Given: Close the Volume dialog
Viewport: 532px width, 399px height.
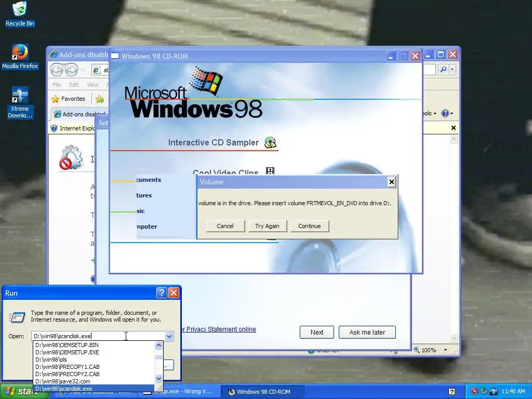Looking at the screenshot, I should coord(392,182).
